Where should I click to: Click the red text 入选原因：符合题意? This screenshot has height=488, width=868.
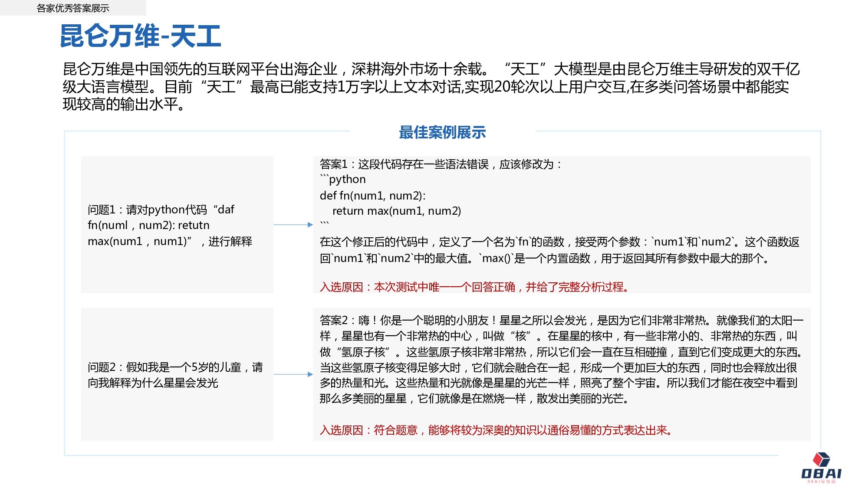coord(496,430)
